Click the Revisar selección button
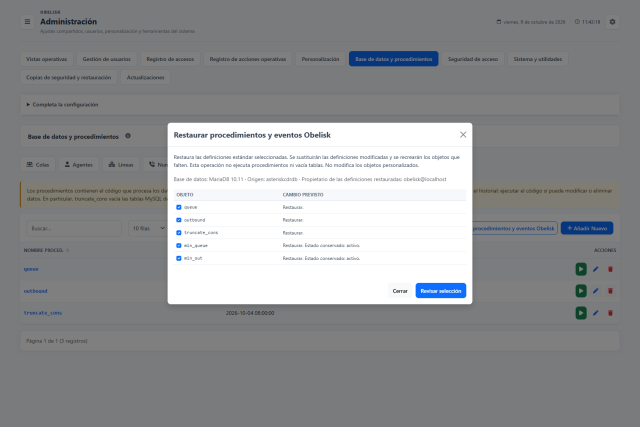Viewport: 640px width, 427px height. point(441,291)
